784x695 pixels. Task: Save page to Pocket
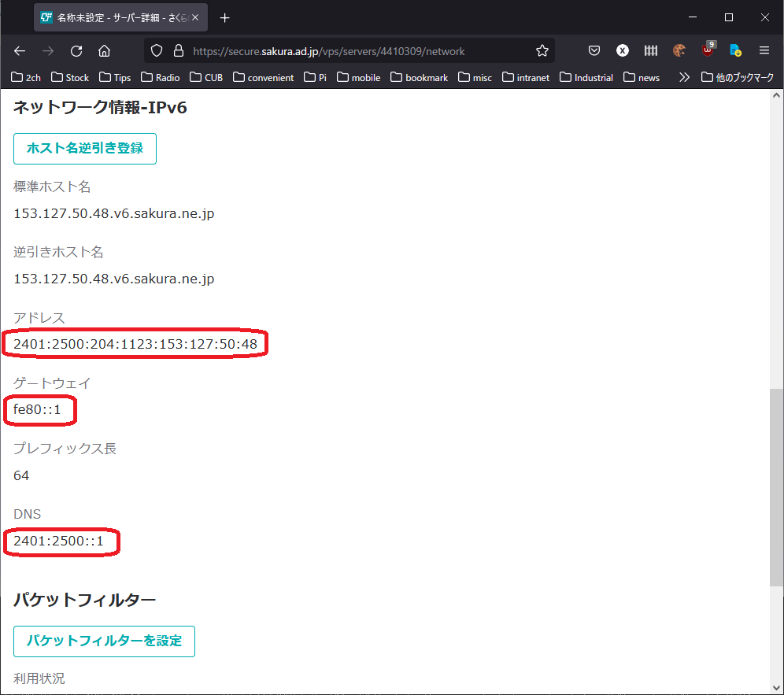point(594,50)
